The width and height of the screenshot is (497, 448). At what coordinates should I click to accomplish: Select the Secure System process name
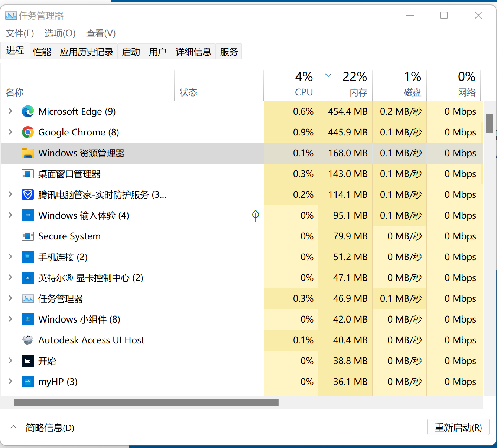69,236
